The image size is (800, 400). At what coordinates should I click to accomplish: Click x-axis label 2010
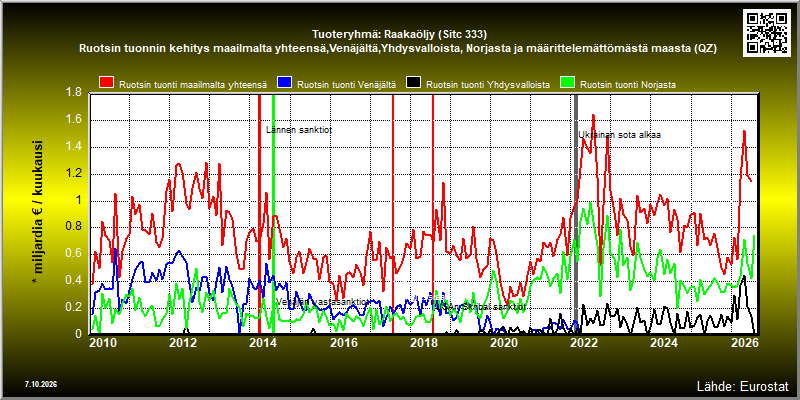103,342
